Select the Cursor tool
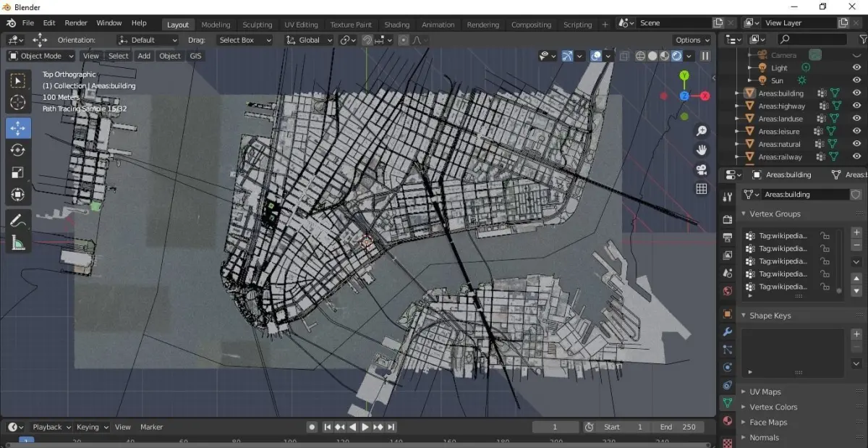This screenshot has height=448, width=868. coord(18,103)
